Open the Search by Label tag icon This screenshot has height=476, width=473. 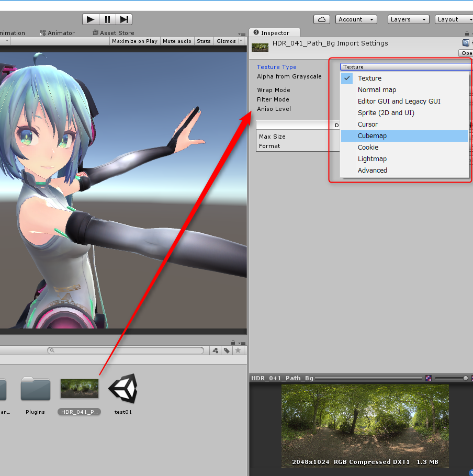227,350
